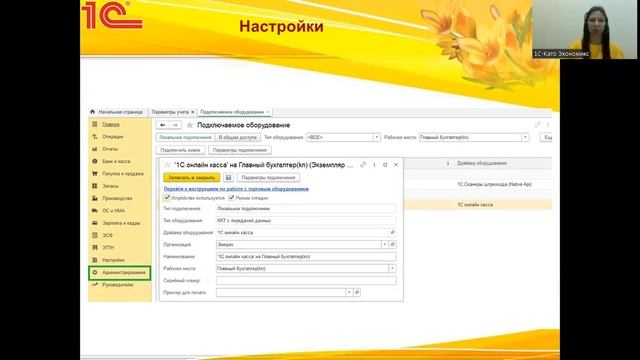Image resolution: width=640 pixels, height=360 pixels.
Task: Click the back navigation arrow
Action: point(162,125)
